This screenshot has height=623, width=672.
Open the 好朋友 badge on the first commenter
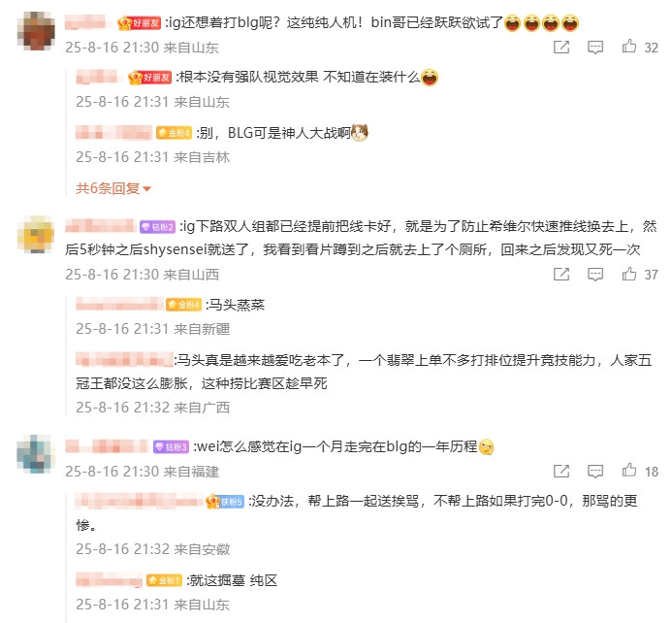tap(140, 22)
